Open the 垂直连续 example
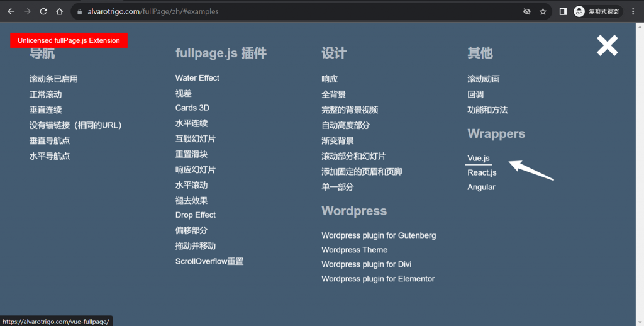The height and width of the screenshot is (326, 644). click(45, 110)
